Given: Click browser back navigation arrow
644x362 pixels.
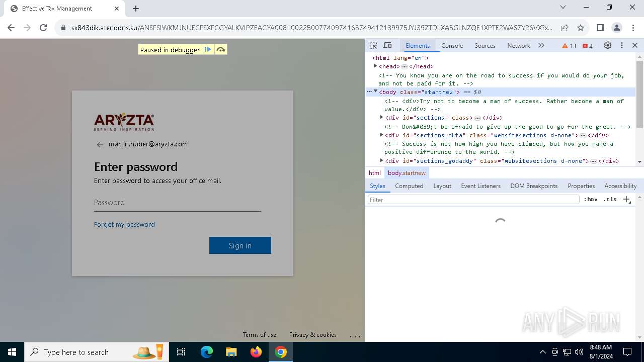Looking at the screenshot, I should click(11, 28).
